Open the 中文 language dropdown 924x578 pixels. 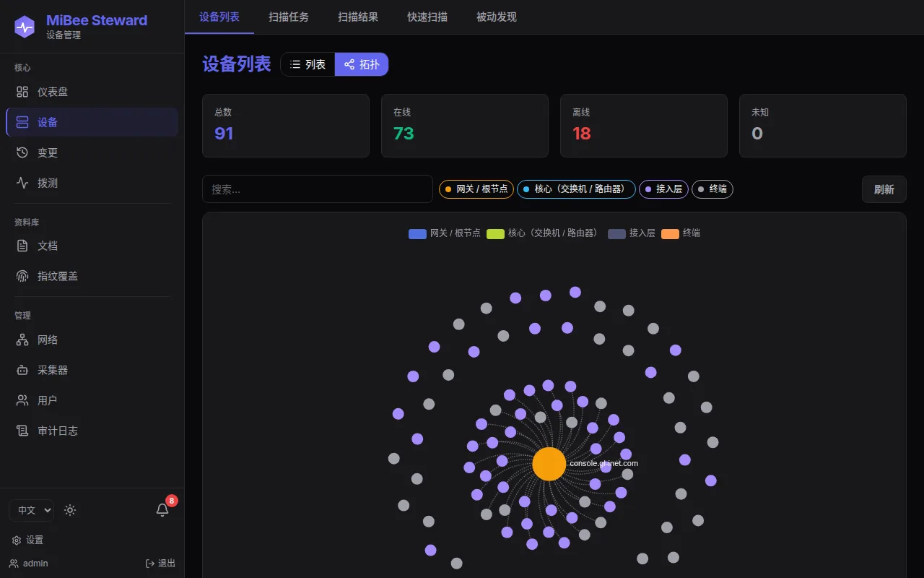click(31, 510)
